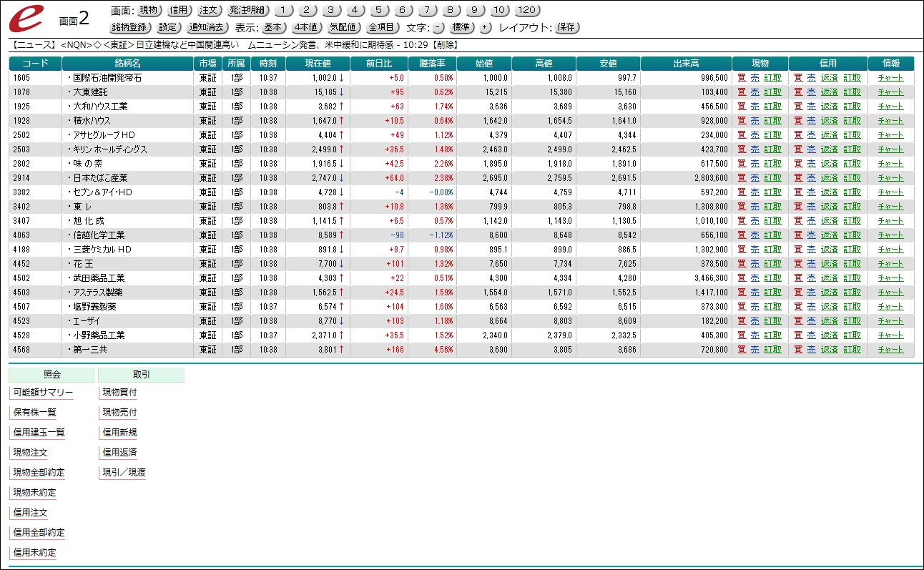
Task: Set display to 基本
Action: [272, 28]
